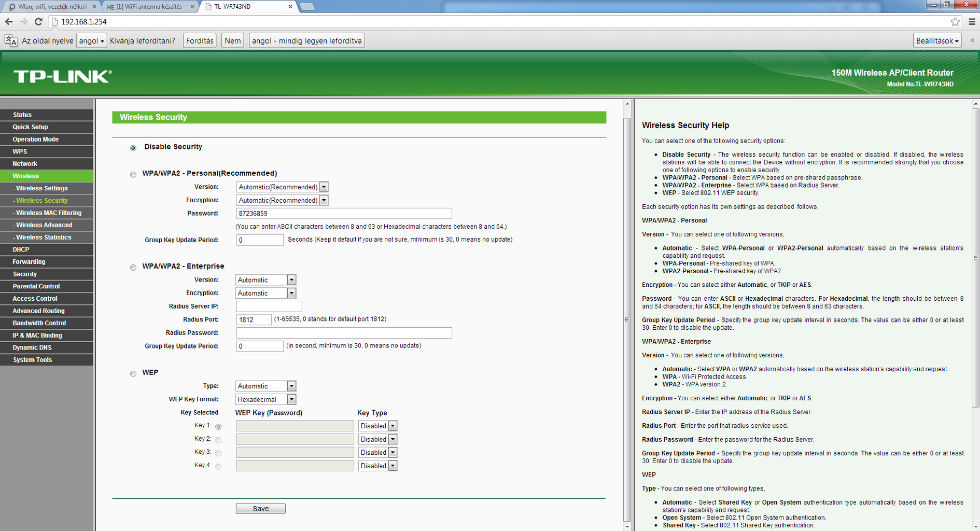Open System Tools in the sidebar

click(47, 360)
